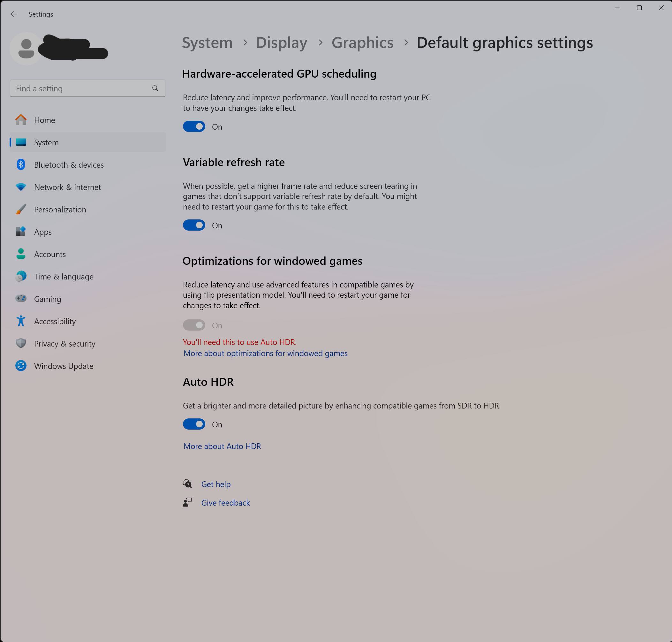Open Personalization paintbrush icon
Viewport: 672px width, 642px height.
[x=21, y=210]
